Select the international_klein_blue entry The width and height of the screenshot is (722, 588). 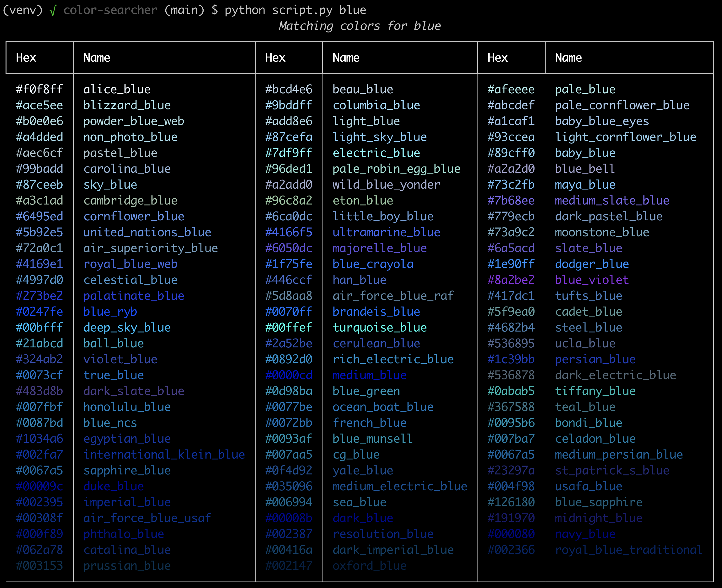164,454
